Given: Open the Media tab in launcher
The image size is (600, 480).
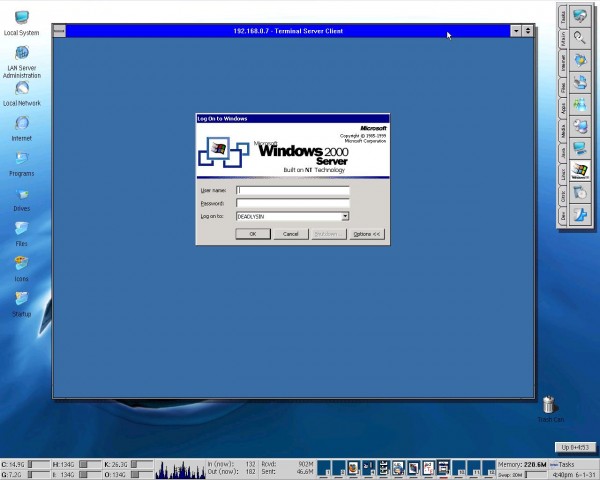Looking at the screenshot, I should (x=562, y=131).
